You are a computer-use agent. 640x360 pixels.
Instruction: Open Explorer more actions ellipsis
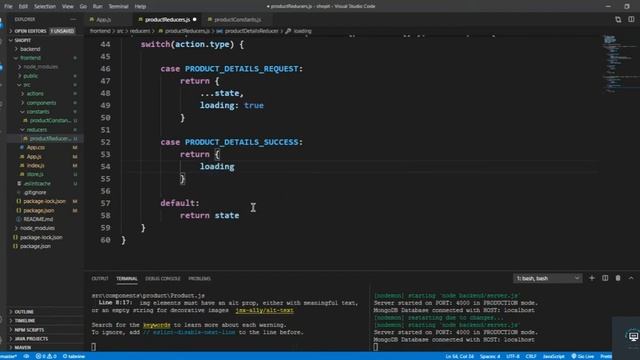[73, 20]
